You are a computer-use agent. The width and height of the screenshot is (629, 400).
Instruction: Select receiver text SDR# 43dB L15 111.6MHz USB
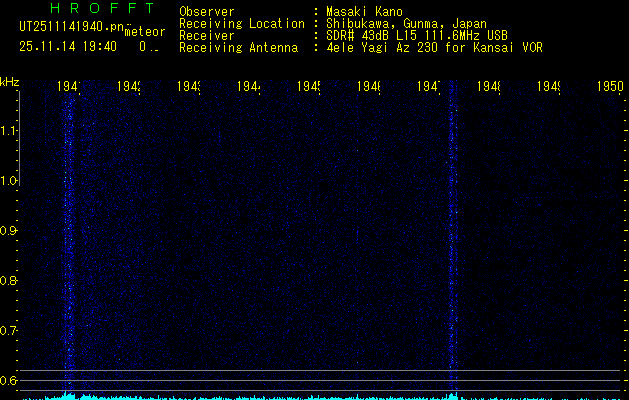point(417,36)
